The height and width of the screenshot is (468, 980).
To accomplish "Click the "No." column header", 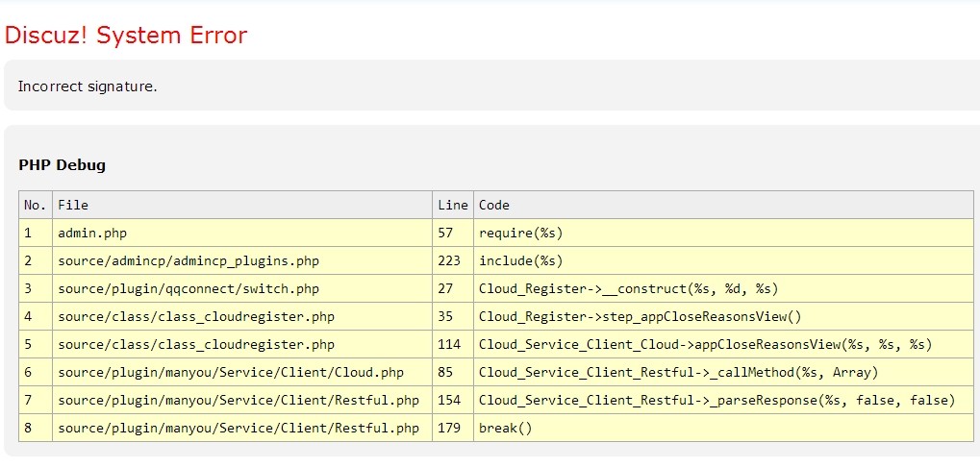I will [x=35, y=205].
